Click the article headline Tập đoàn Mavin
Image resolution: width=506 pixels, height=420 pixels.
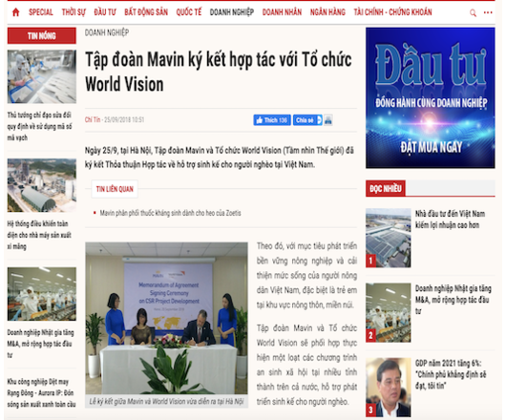click(x=218, y=72)
